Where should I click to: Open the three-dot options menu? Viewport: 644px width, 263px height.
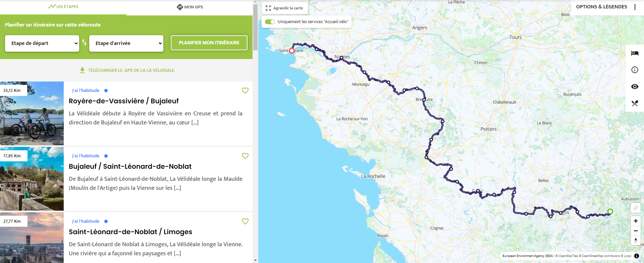tap(635, 7)
